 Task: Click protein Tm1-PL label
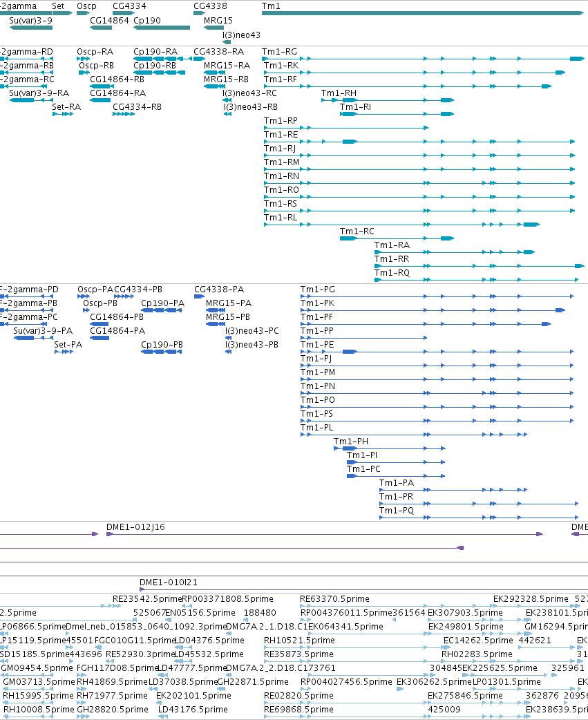[x=317, y=428]
